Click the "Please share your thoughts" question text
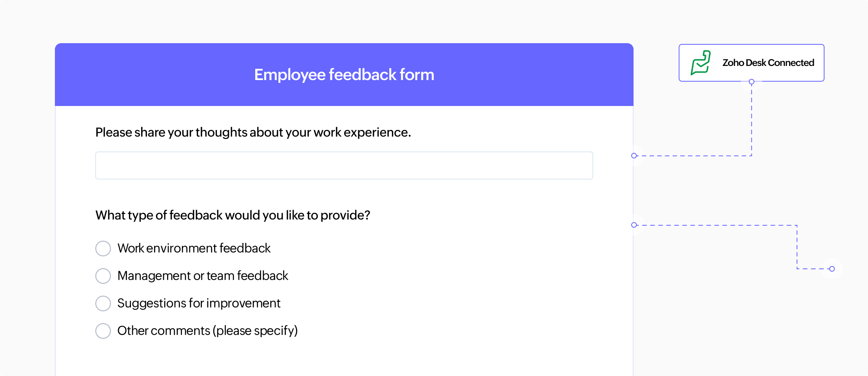The height and width of the screenshot is (376, 868). 253,132
